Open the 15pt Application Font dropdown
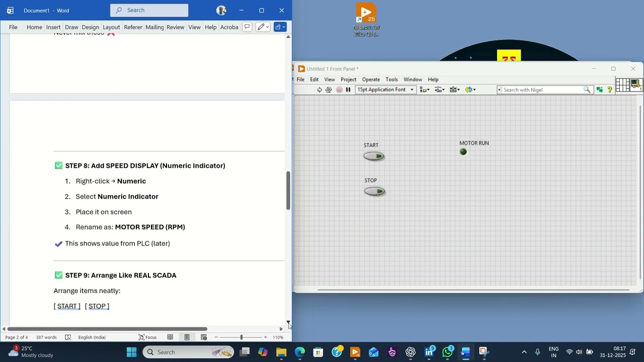644x362 pixels. point(385,89)
